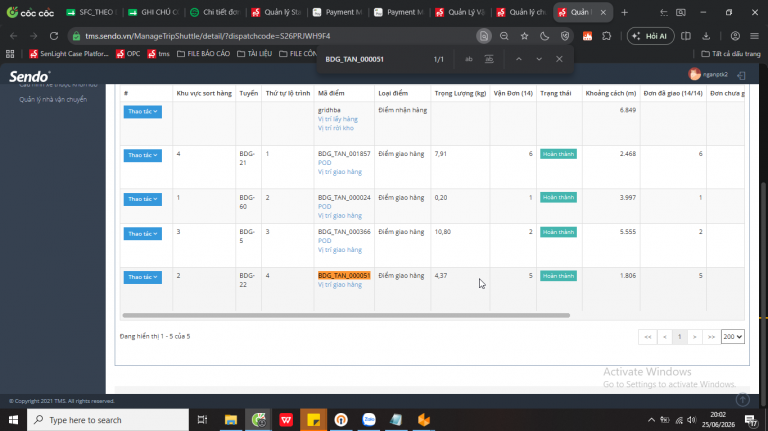The height and width of the screenshot is (431, 768).
Task: Switch to the Quản Lý Vậ tab
Action: tap(460, 12)
